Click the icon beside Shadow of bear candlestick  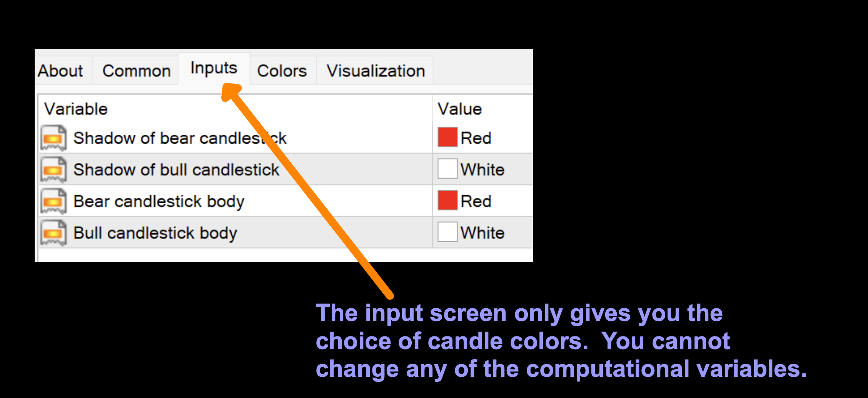tap(53, 138)
